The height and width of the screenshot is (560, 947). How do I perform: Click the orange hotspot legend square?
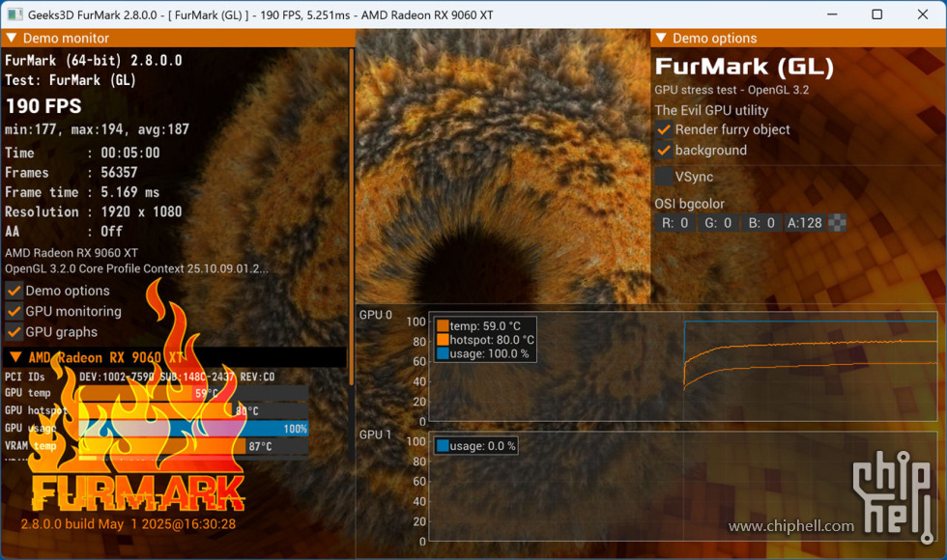click(x=443, y=340)
